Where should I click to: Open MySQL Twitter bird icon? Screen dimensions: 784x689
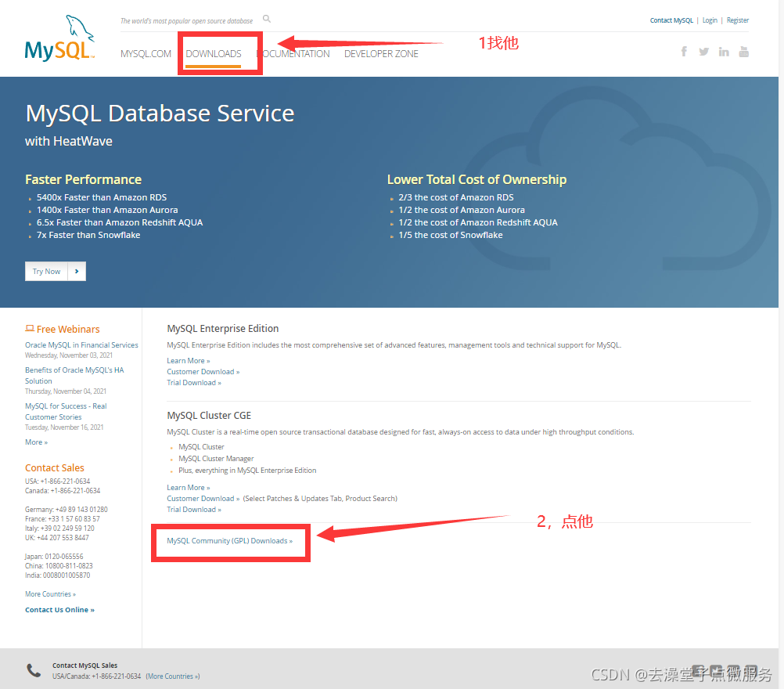[x=704, y=52]
